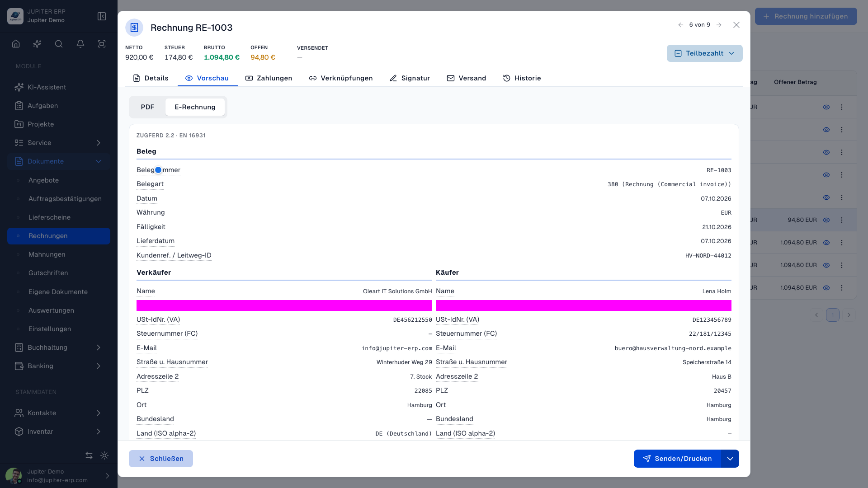
Task: Open row menu for 94,80 EUR invoice
Action: coord(842,220)
